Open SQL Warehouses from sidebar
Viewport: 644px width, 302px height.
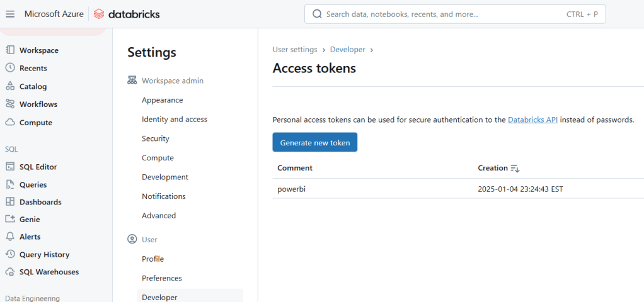point(10,272)
